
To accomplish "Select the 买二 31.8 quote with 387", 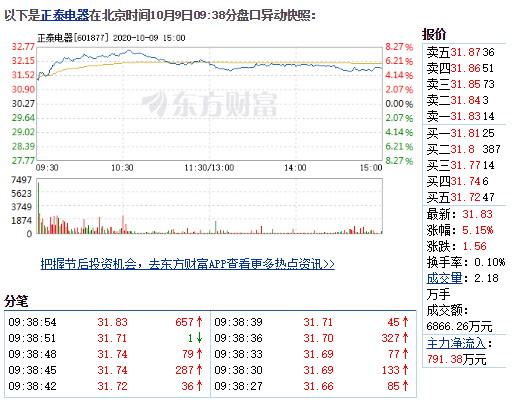I will pyautogui.click(x=463, y=149).
